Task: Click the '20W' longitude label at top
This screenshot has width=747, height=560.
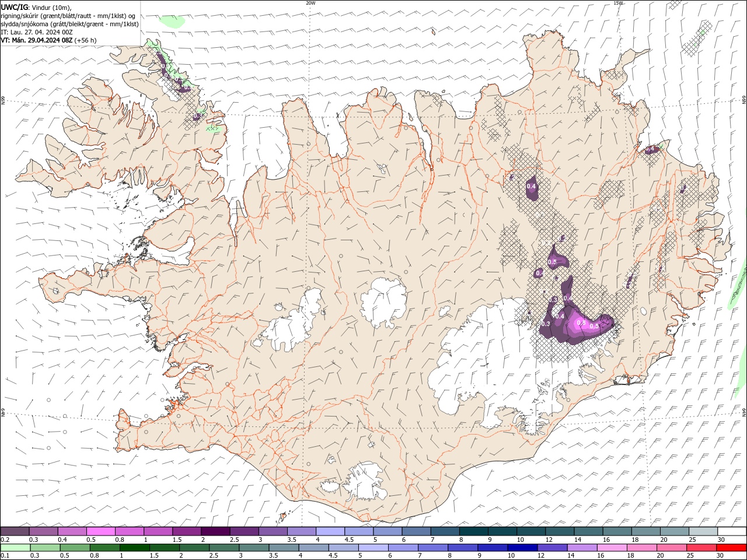Action: click(x=310, y=3)
